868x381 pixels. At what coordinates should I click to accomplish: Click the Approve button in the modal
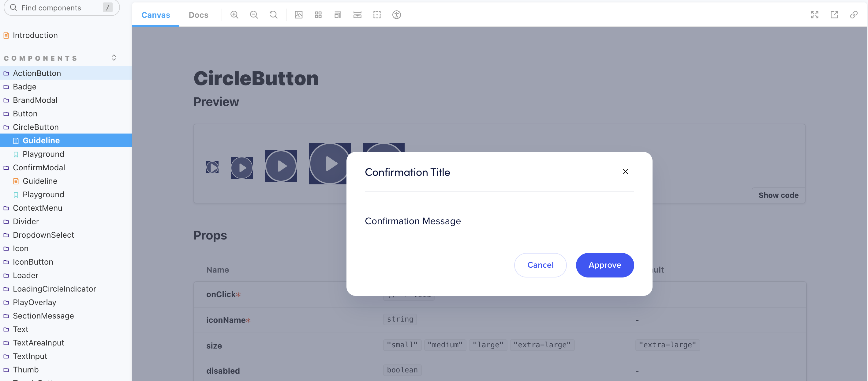tap(604, 265)
